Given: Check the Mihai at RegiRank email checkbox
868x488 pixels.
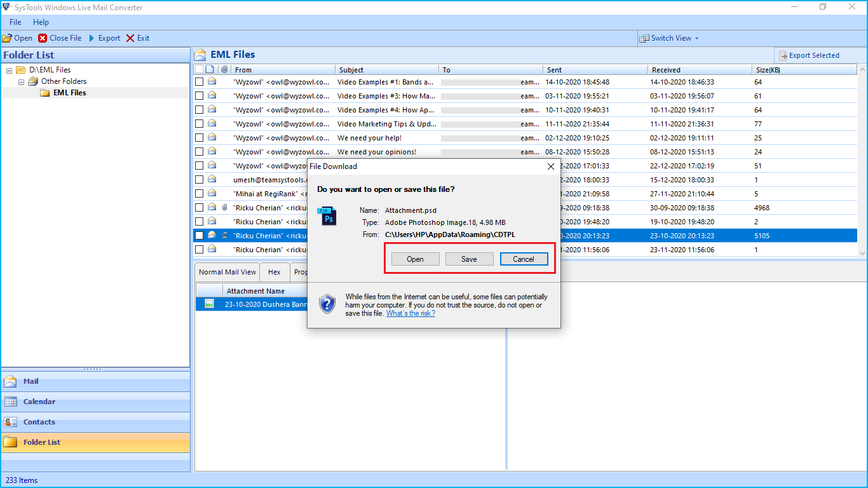Looking at the screenshot, I should 199,193.
